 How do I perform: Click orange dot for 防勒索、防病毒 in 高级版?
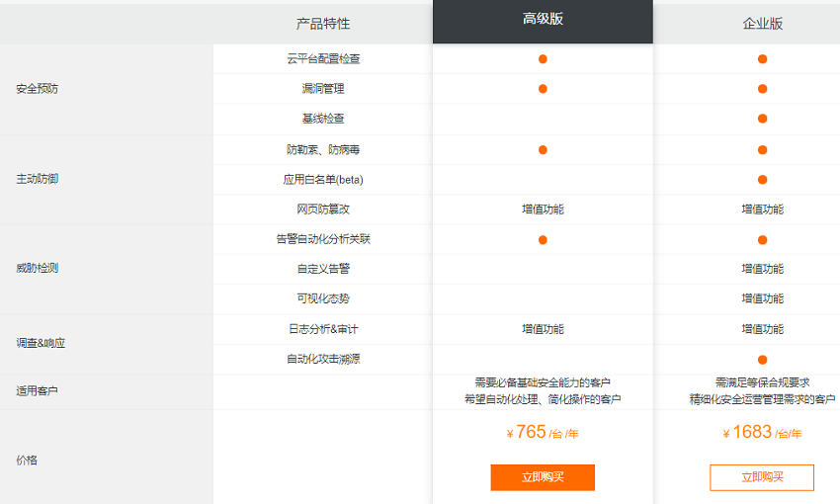pos(543,149)
